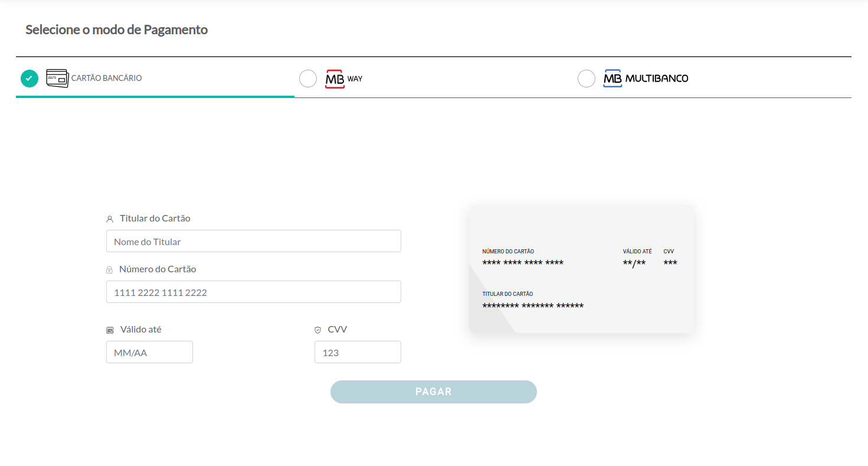
Task: Click the calendar icon beside Válido até
Action: pos(109,330)
